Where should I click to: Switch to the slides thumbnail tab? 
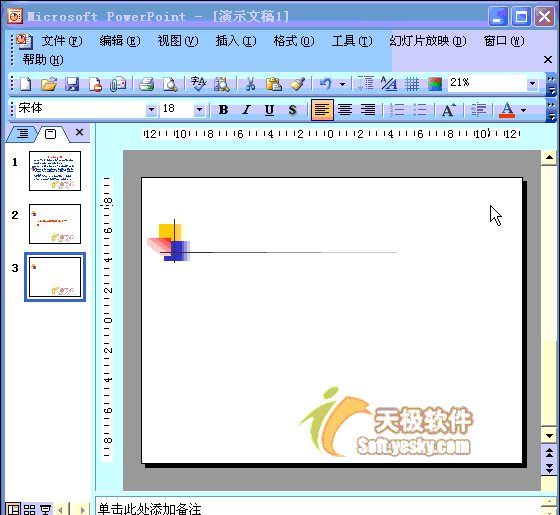(x=50, y=134)
